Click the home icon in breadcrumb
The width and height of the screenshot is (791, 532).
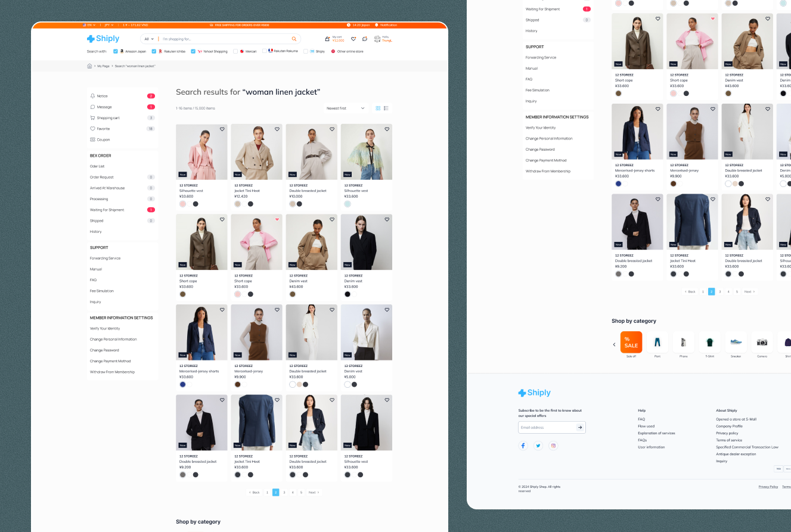(x=89, y=66)
